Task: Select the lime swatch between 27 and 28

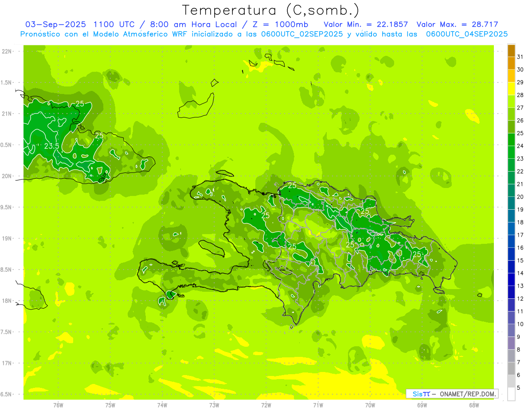Action: coord(511,101)
